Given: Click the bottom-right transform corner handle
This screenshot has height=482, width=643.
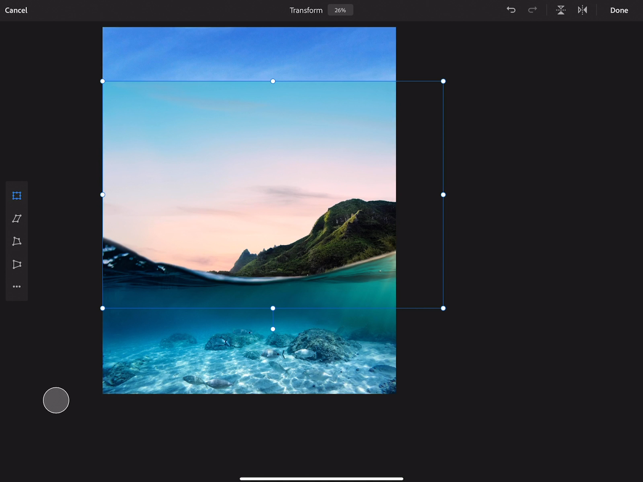Looking at the screenshot, I should (443, 308).
